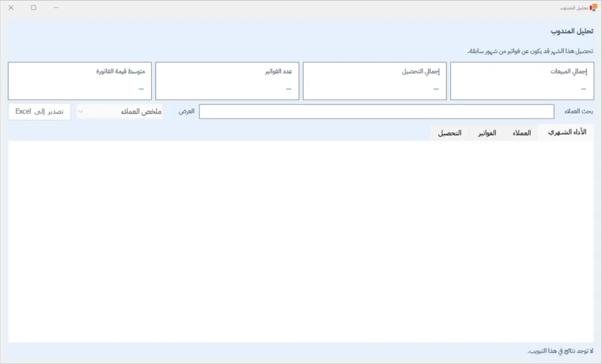Click the app icon in the title bar
Viewport: 602px width, 364px height.
(x=593, y=8)
